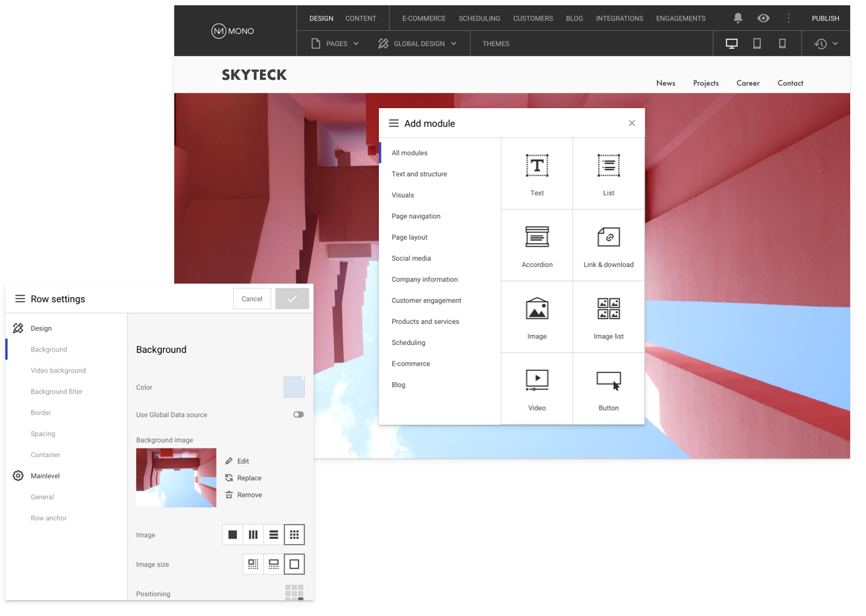Click the background image thumbnail
Screen dimensions: 866x616
(x=176, y=477)
